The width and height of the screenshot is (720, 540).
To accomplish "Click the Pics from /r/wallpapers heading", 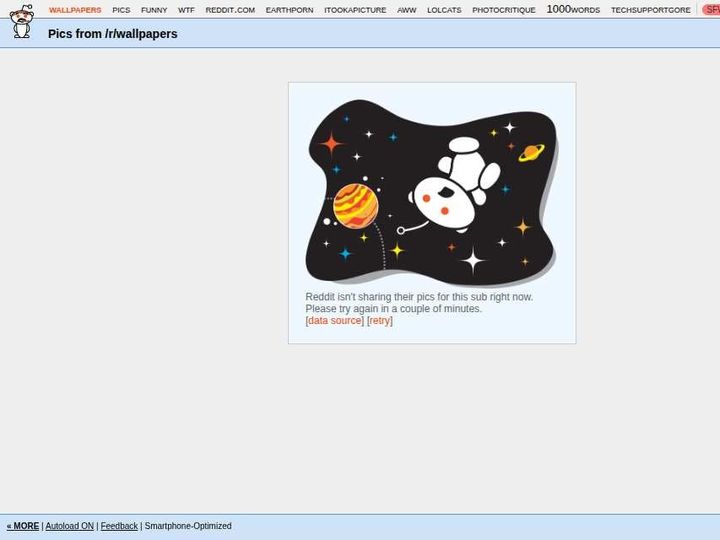I will (112, 34).
